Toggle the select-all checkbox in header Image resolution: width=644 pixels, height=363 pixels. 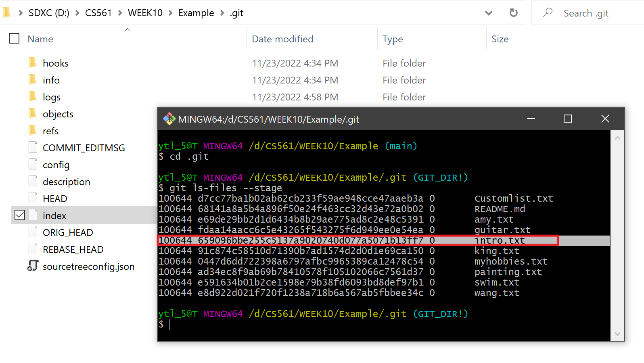click(x=14, y=38)
